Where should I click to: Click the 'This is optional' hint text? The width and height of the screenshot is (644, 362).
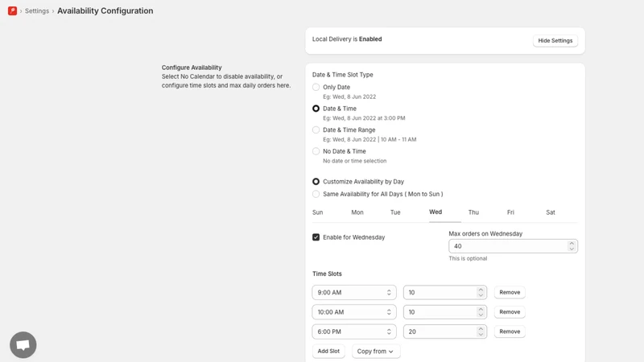(468, 258)
